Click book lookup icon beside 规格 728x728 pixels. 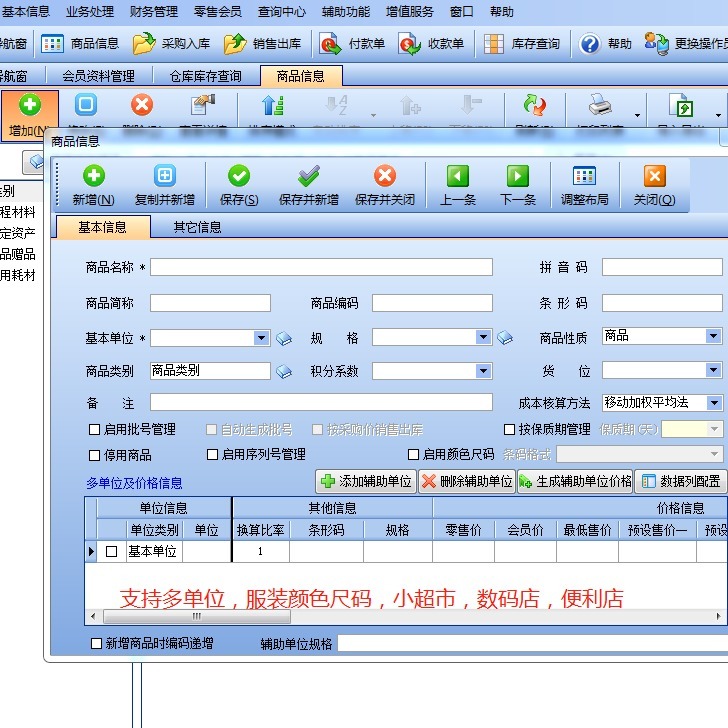point(505,338)
